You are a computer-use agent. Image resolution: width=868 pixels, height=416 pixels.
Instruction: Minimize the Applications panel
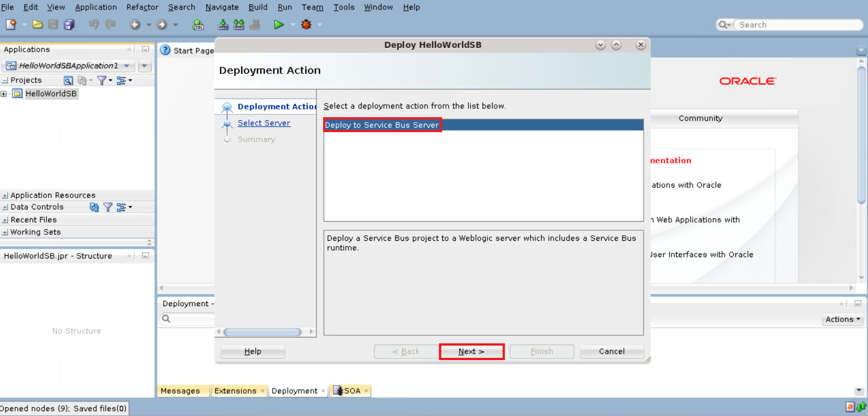145,49
